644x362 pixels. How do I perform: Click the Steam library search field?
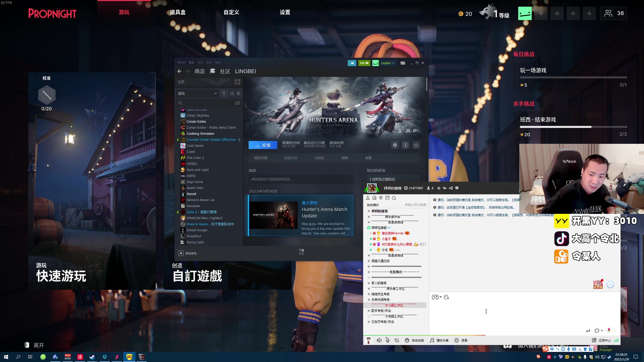pos(205,103)
